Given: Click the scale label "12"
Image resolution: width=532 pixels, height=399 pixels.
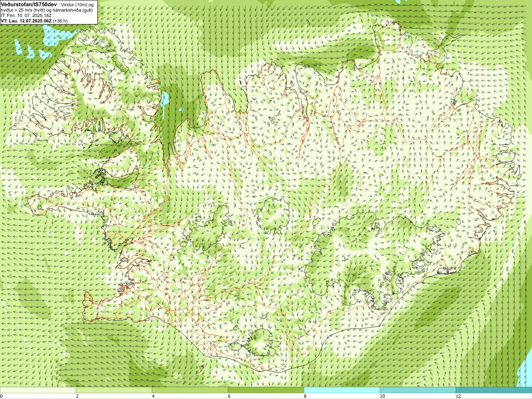Looking at the screenshot, I should pyautogui.click(x=458, y=396).
